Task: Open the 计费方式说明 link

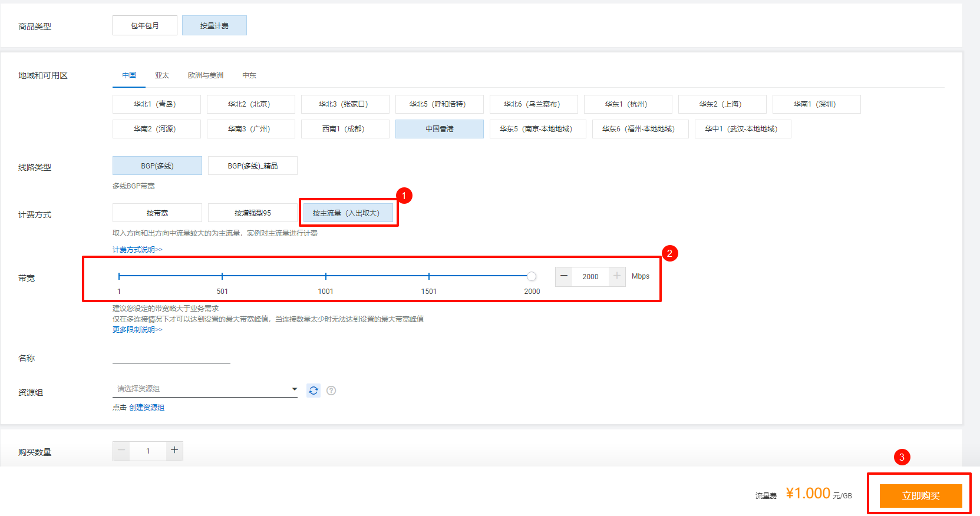Action: point(137,250)
